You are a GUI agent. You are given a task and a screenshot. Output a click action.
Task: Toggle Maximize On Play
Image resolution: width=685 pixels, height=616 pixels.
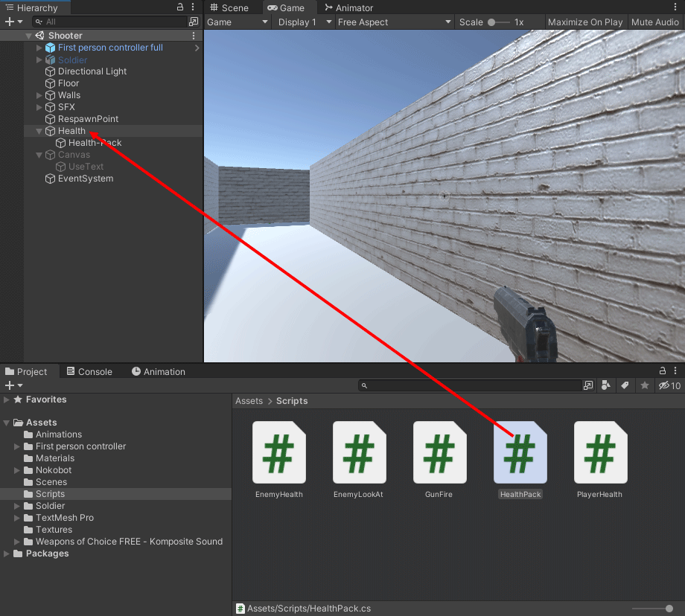tap(584, 22)
